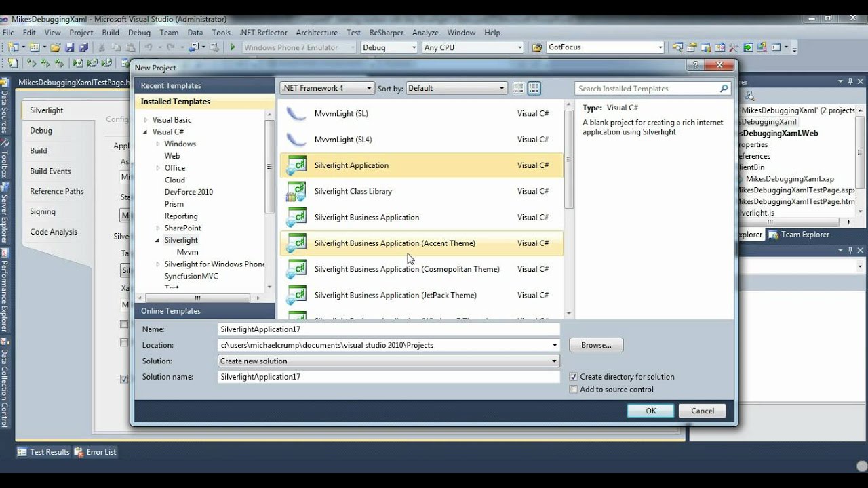868x488 pixels.
Task: Click the Open File folder icon
Action: point(55,47)
